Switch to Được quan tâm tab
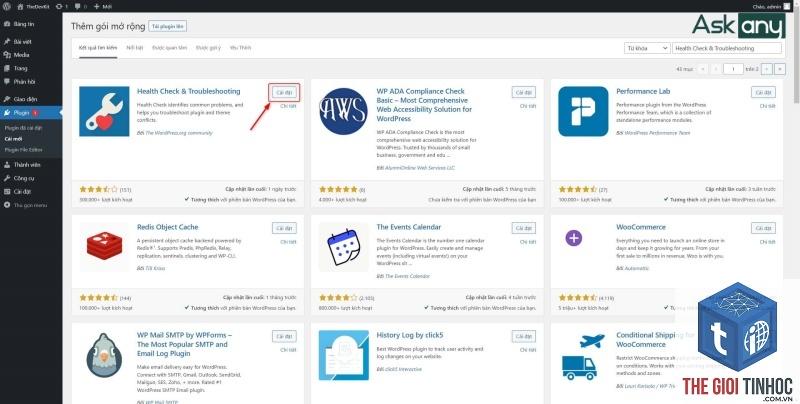Viewport: 800px width, 404px height. click(x=169, y=47)
